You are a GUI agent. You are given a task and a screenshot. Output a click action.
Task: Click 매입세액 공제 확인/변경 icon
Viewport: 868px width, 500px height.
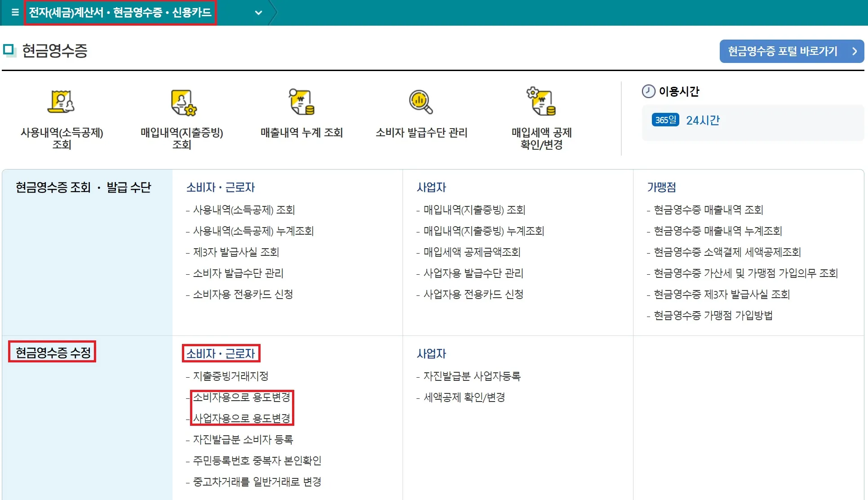click(541, 102)
